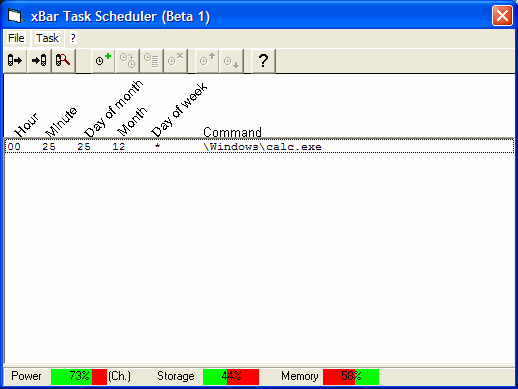Open the Task menu
518x389 pixels.
[47, 38]
